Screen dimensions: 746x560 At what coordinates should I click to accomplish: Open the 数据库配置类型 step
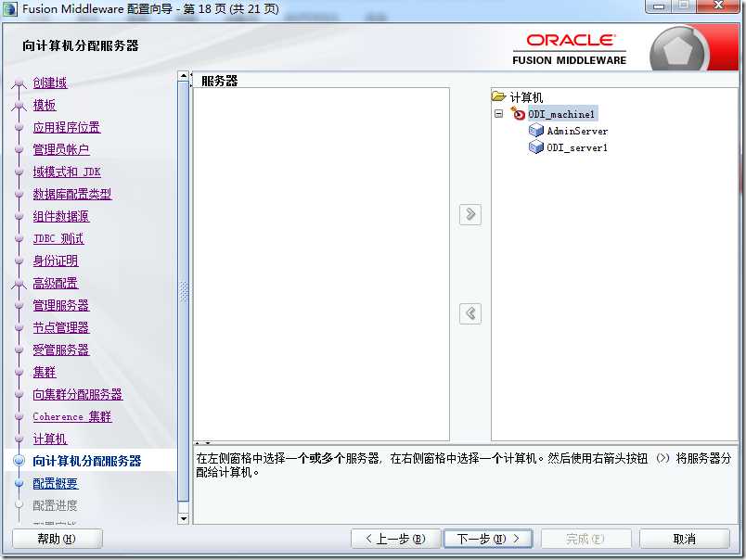coord(72,194)
